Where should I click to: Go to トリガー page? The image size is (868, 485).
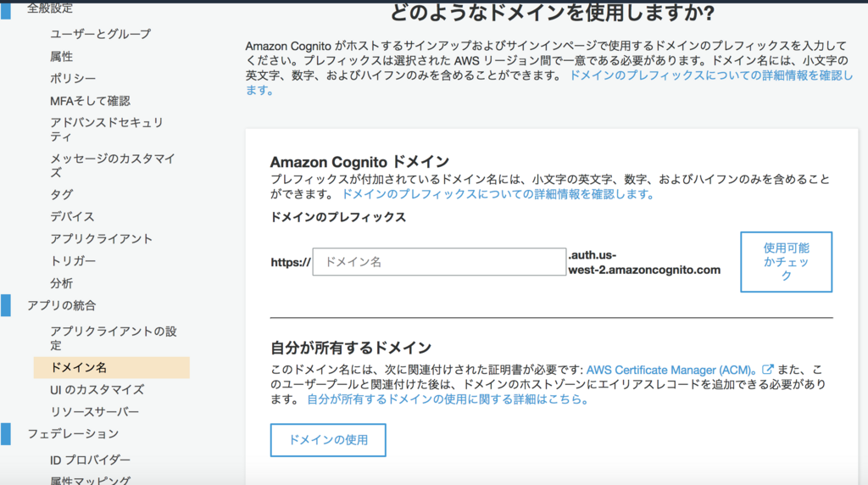tap(73, 261)
